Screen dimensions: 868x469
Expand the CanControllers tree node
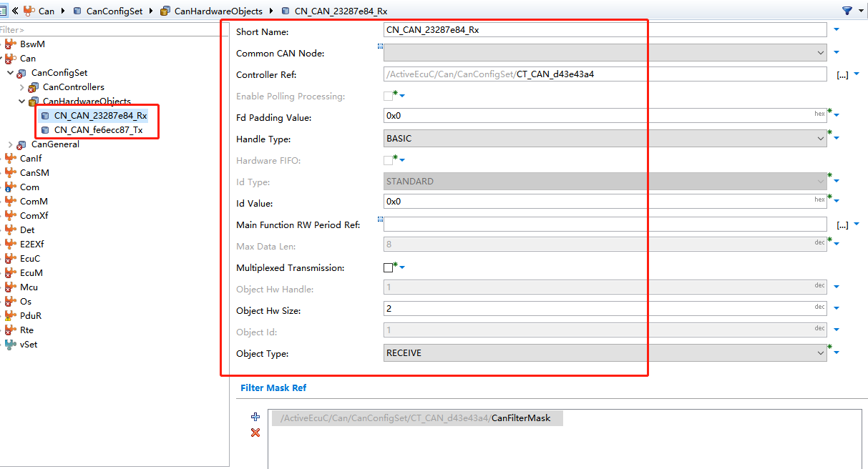click(x=21, y=87)
